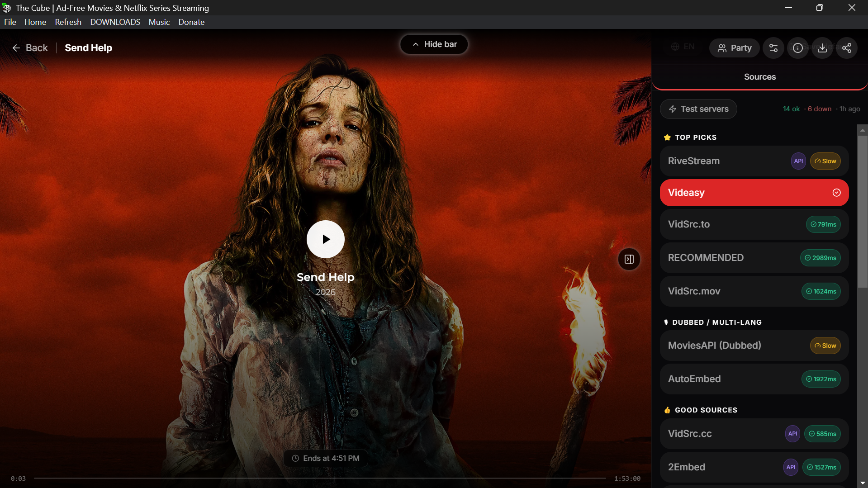
Task: Collapse the sources side panel icon
Action: (629, 259)
